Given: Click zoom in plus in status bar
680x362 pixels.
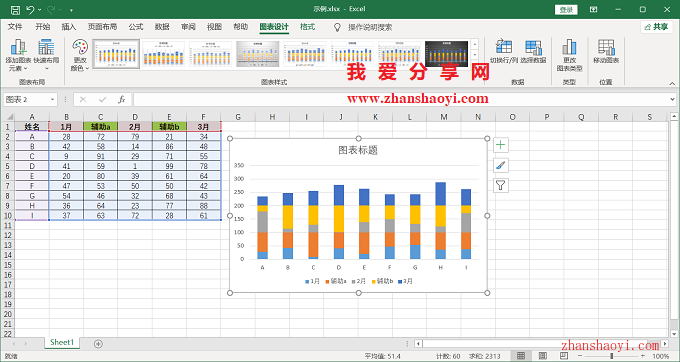Looking at the screenshot, I should click(643, 356).
